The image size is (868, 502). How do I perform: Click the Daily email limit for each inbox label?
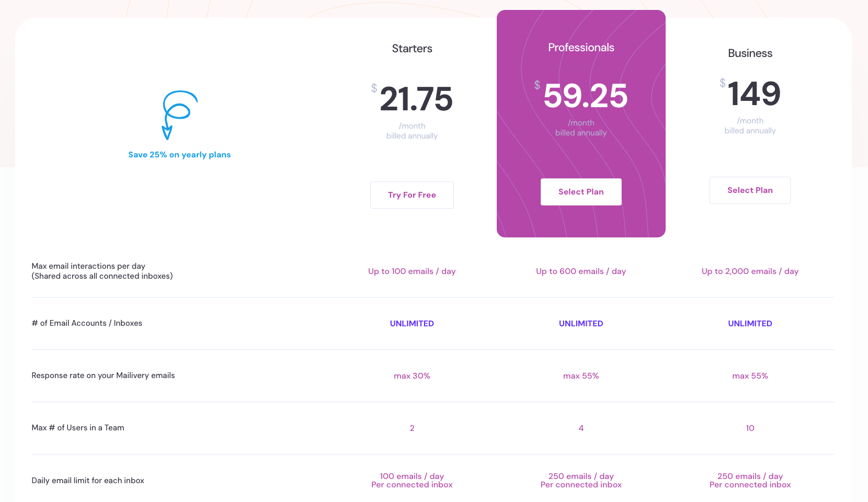coord(88,481)
